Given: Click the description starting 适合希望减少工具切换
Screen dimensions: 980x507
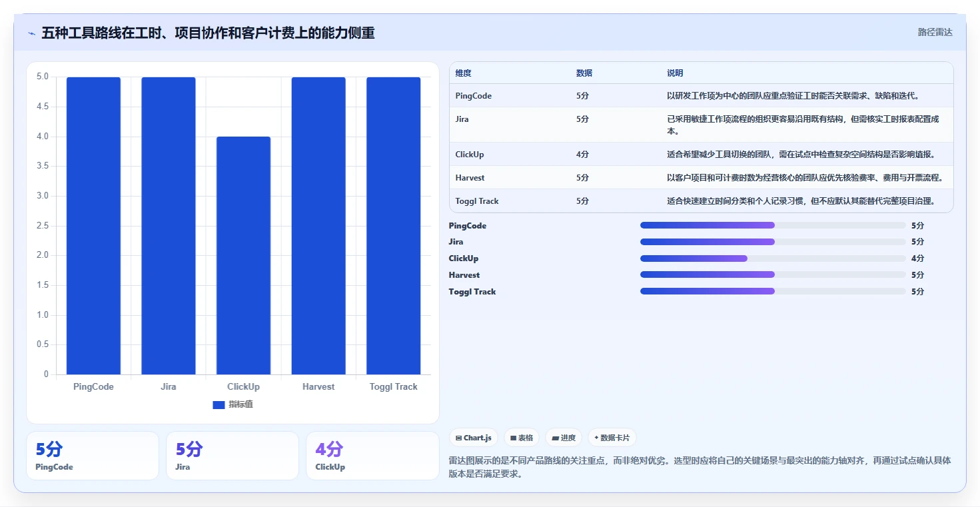Looking at the screenshot, I should tap(801, 155).
